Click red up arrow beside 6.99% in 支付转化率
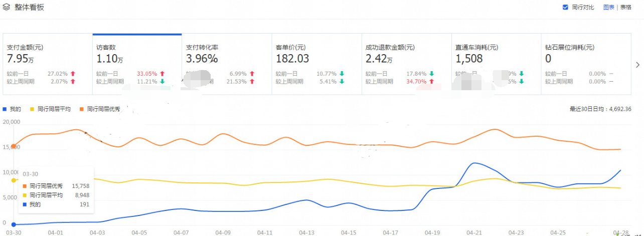The height and width of the screenshot is (236, 644). pyautogui.click(x=252, y=74)
